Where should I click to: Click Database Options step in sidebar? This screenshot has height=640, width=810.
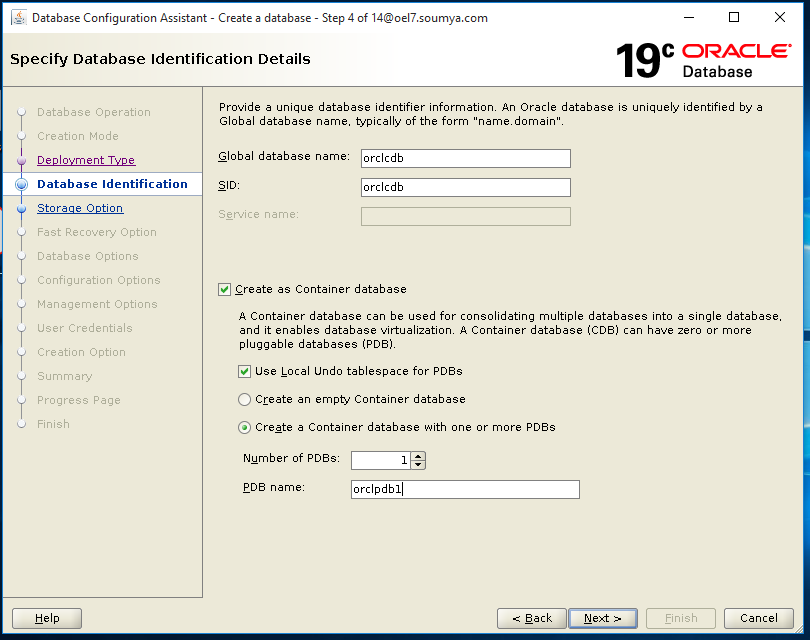pos(87,256)
